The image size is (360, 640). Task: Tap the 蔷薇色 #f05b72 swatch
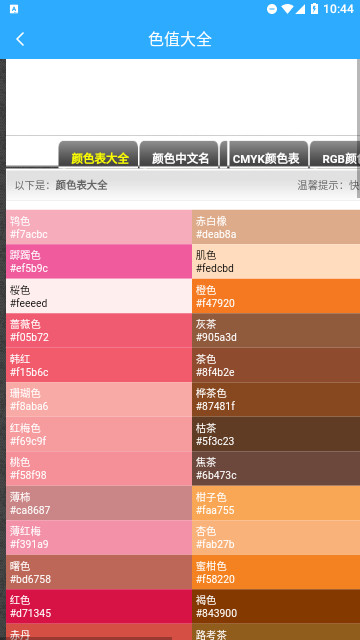point(99,331)
